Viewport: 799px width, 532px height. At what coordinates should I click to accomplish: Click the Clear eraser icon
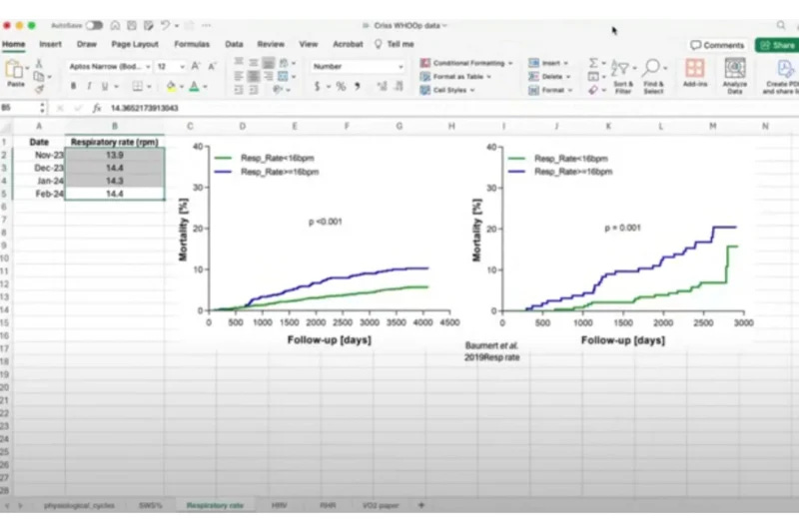(593, 90)
